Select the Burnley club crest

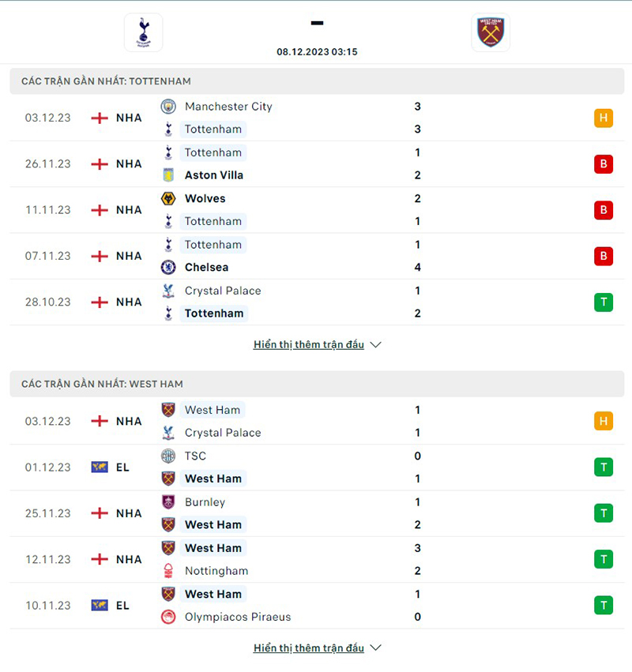(169, 501)
